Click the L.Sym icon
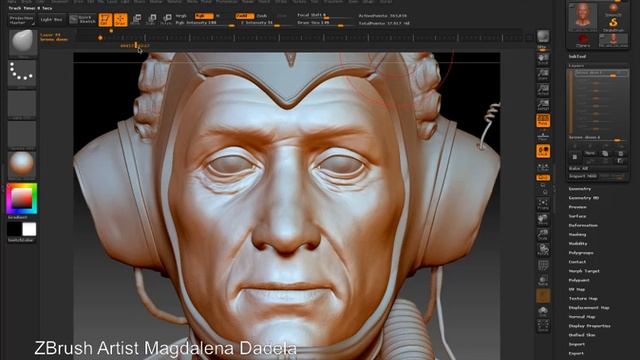Viewport: 640px width, 360px height. [x=543, y=167]
